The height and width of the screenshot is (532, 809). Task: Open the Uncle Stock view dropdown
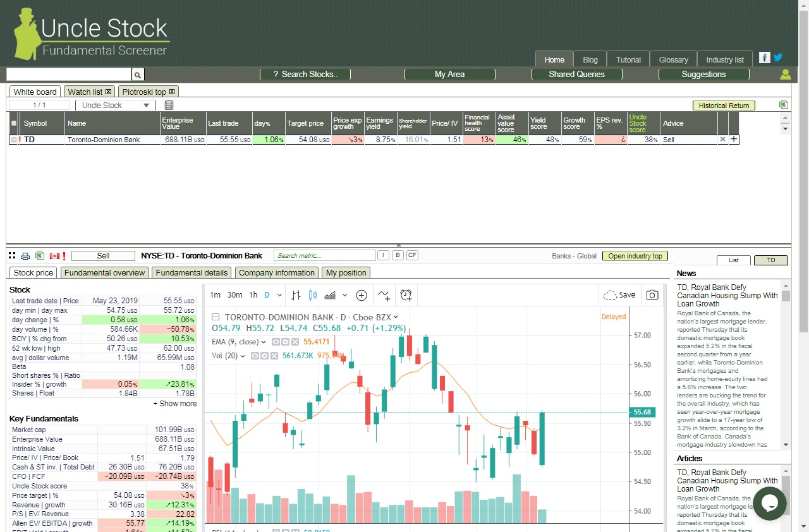point(115,106)
